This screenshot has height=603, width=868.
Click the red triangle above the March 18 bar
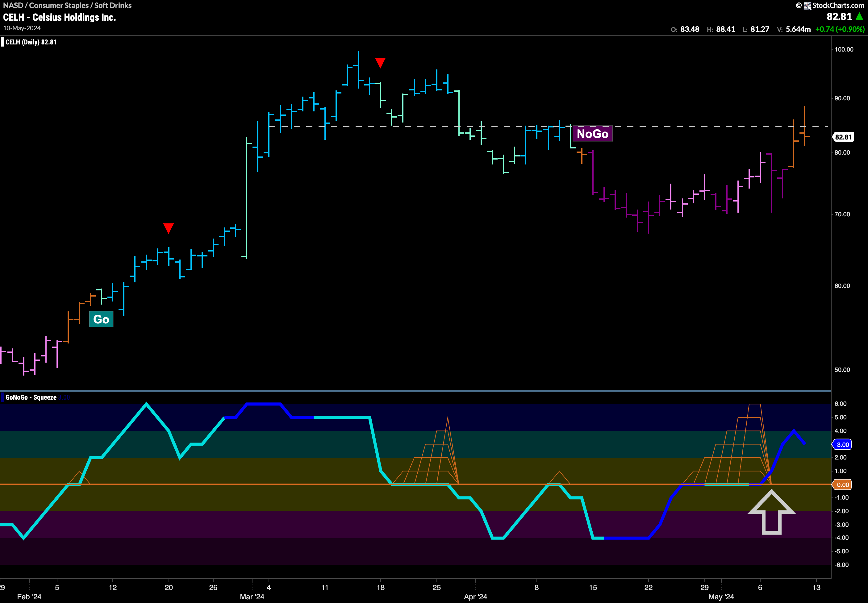click(x=380, y=63)
